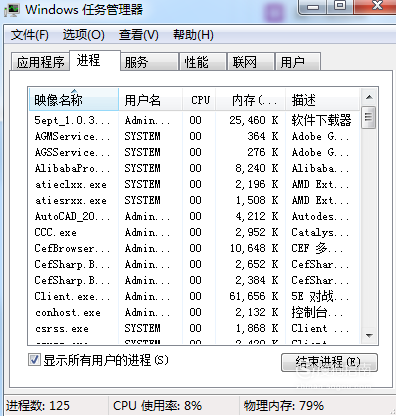The width and height of the screenshot is (396, 416).
Task: Click the scrollbar up arrow
Action: (369, 97)
